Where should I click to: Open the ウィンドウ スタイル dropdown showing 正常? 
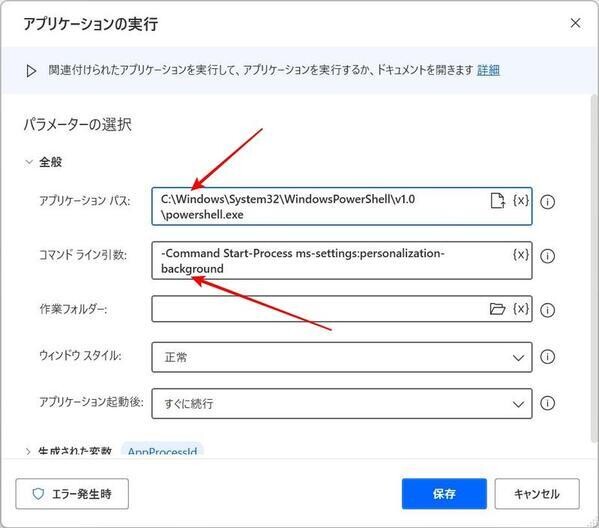coord(342,357)
